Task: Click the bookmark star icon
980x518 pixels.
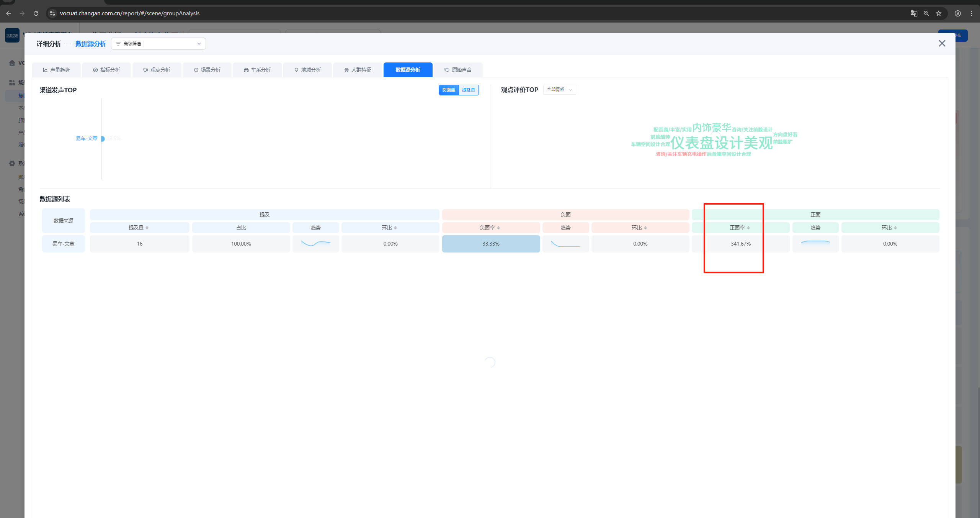Action: tap(938, 13)
